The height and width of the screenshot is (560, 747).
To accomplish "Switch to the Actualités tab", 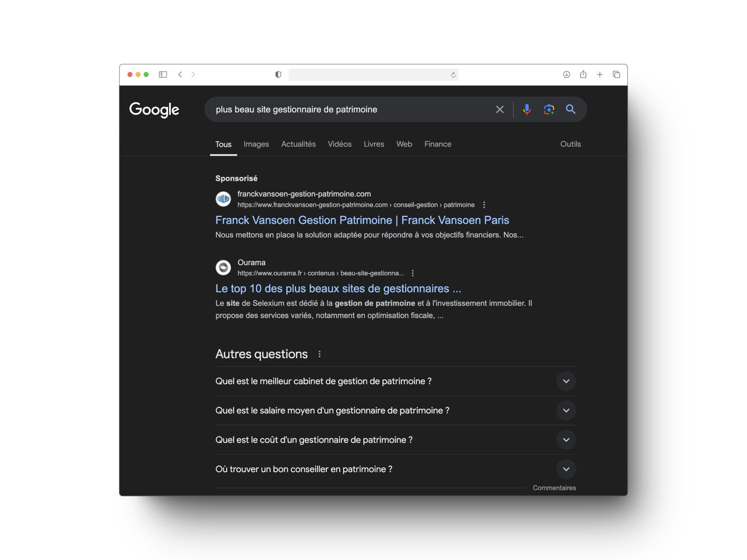I will tap(298, 144).
